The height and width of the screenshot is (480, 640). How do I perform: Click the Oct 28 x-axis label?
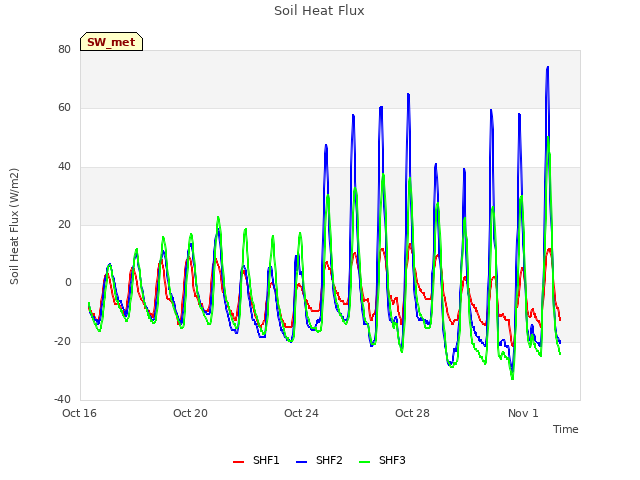click(x=412, y=413)
